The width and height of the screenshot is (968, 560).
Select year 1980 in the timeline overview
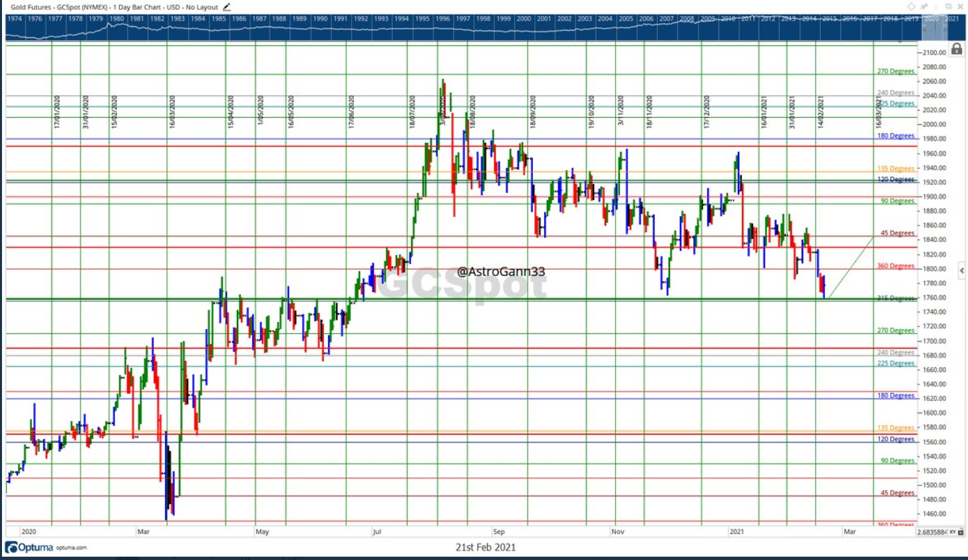pos(116,19)
